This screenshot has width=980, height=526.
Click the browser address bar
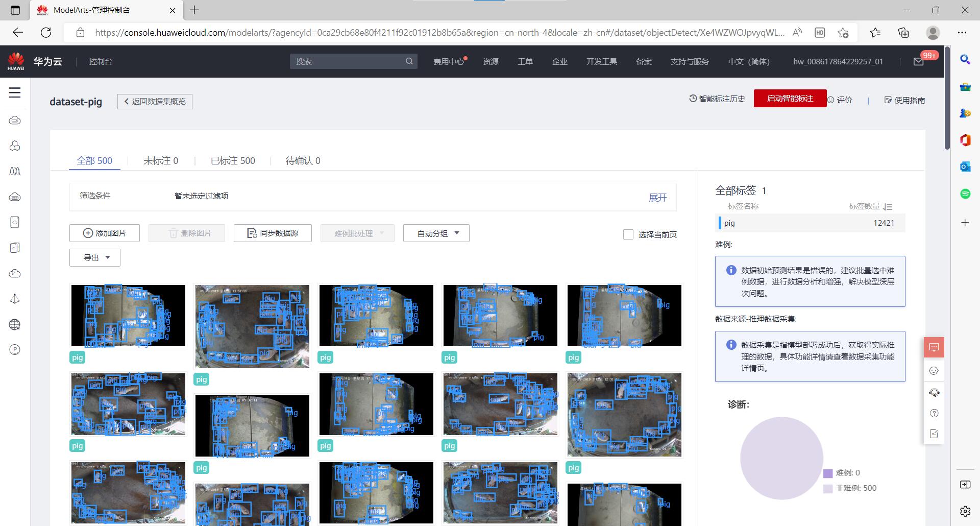(x=439, y=33)
